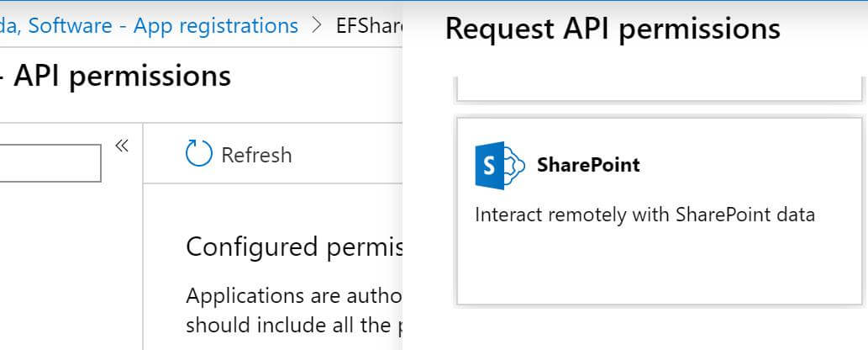
Task: Click the blank area below the SharePoint card
Action: click(659, 328)
